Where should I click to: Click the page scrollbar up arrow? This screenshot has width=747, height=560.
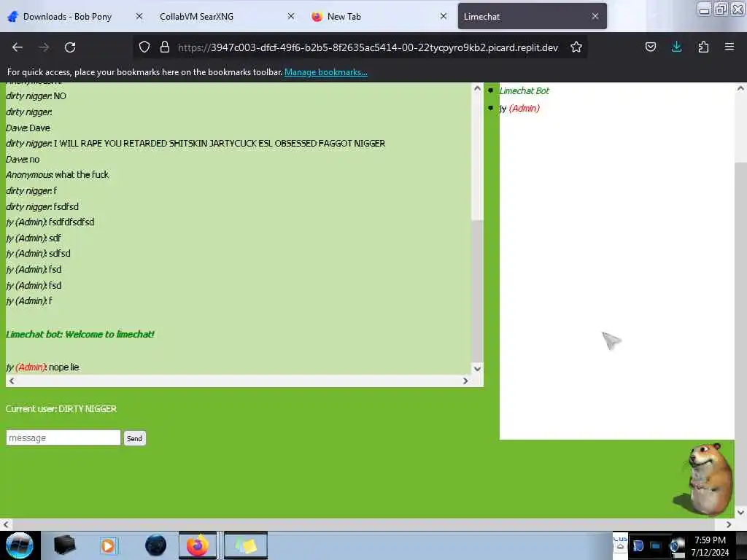click(x=740, y=88)
